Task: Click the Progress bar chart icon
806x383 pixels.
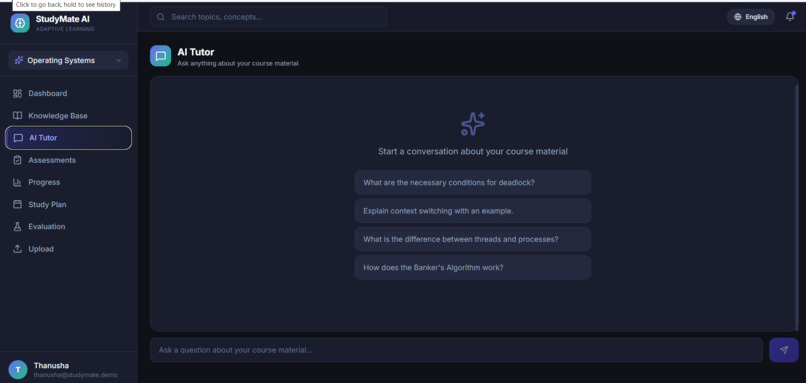Action: [17, 183]
